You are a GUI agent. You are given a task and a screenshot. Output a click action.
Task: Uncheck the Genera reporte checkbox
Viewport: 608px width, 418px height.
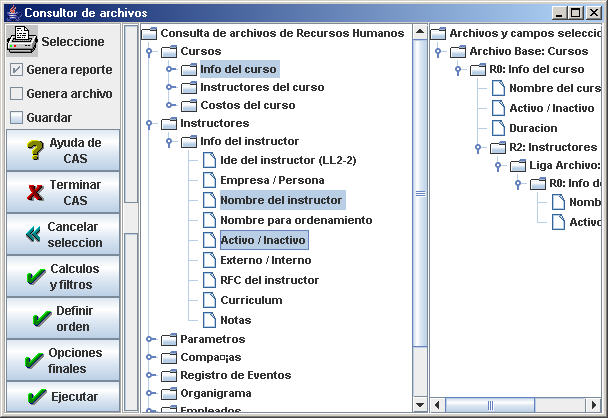[x=16, y=70]
